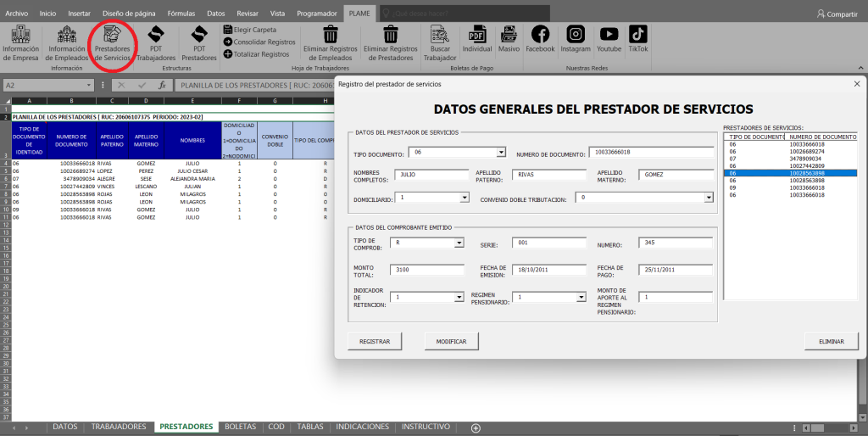Screen dimensions: 868x436
Task: Switch to the Insertar ribbon tab
Action: coord(79,14)
